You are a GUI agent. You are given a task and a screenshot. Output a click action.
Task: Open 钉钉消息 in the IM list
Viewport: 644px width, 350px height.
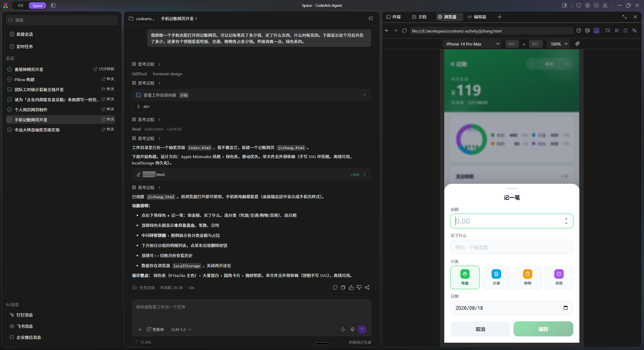(x=21, y=315)
